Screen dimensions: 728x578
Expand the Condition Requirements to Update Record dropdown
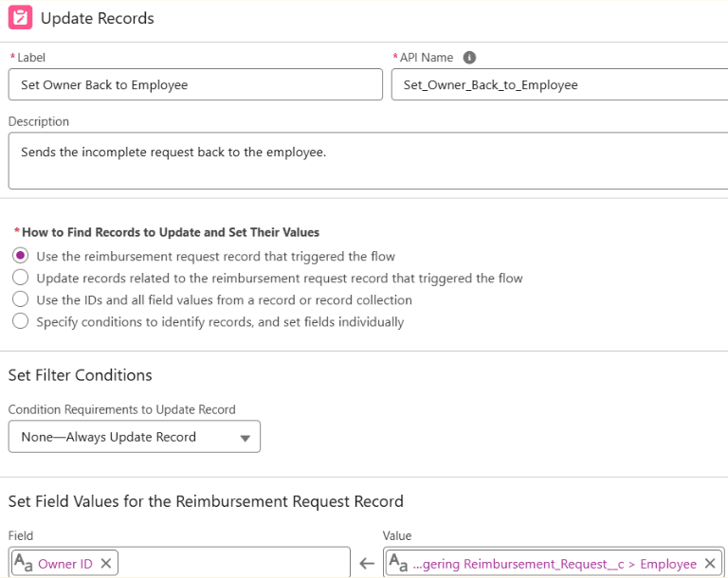[x=134, y=437]
